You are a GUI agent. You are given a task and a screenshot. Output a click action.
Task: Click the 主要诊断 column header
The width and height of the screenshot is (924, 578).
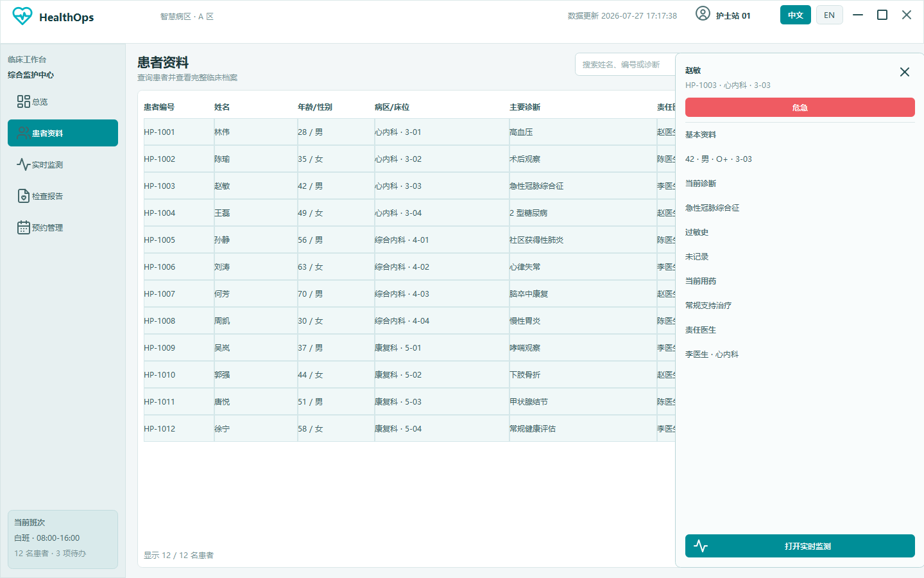pos(525,107)
